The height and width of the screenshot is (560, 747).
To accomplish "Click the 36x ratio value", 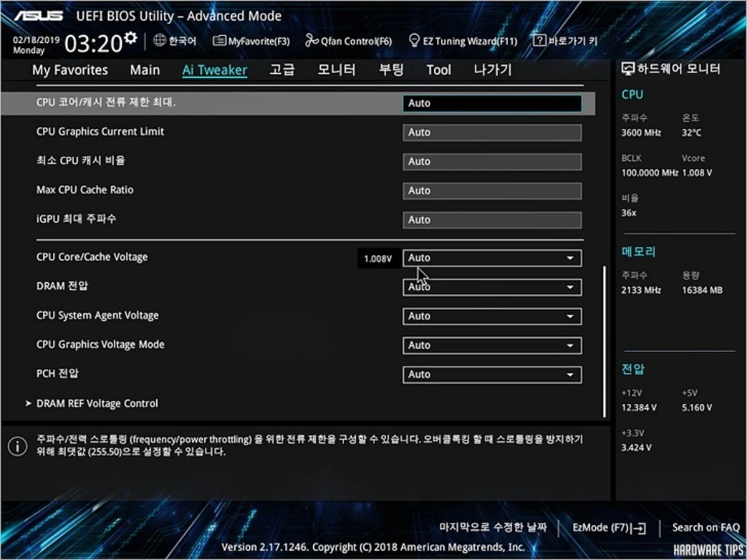I will (628, 213).
